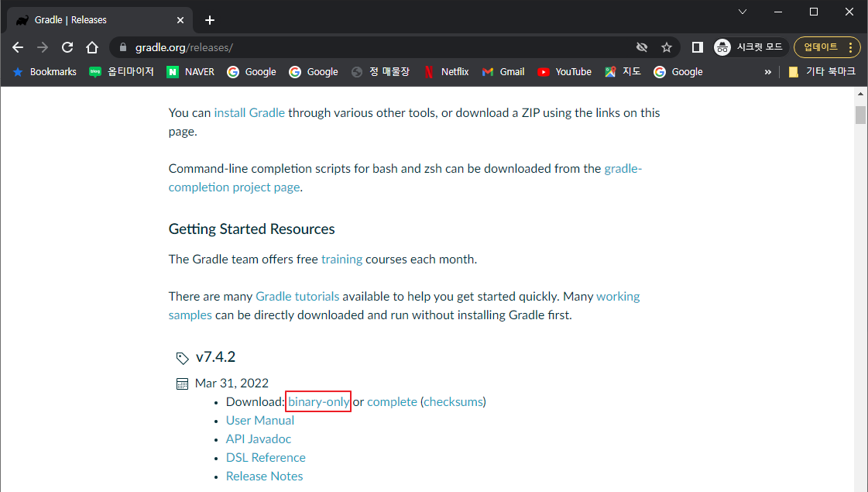Screen dimensions: 868x492
Task: Bookmark this page with the star icon
Action: coord(667,47)
